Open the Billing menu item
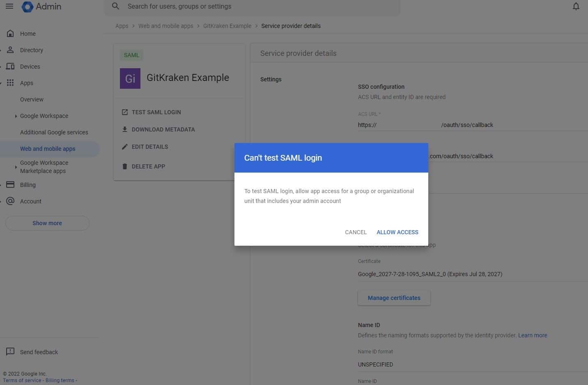 point(28,185)
